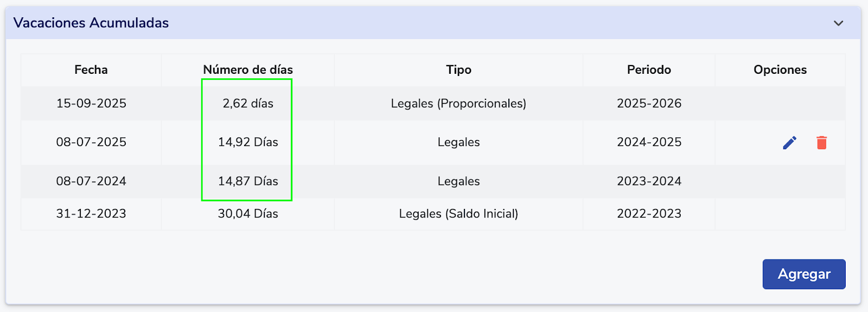The image size is (868, 312).
Task: Click the red trash delete icon
Action: (821, 143)
